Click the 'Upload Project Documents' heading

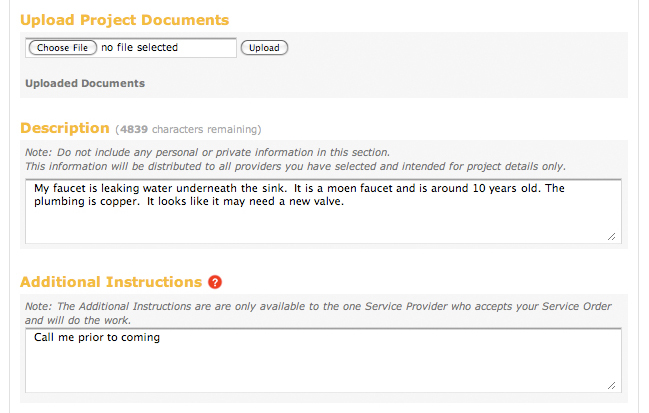[125, 20]
